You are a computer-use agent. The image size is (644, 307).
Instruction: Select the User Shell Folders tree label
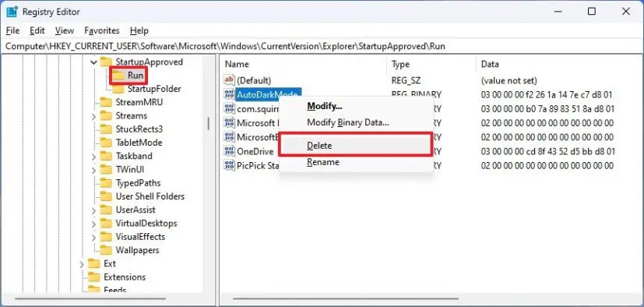150,196
